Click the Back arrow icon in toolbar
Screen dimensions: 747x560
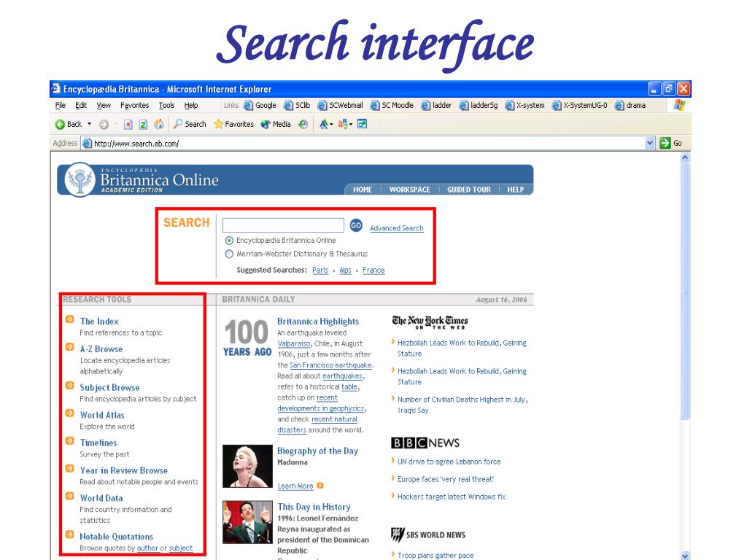point(60,124)
